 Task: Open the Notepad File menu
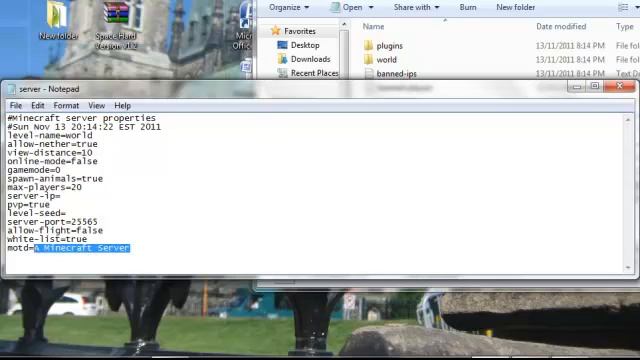coord(16,106)
